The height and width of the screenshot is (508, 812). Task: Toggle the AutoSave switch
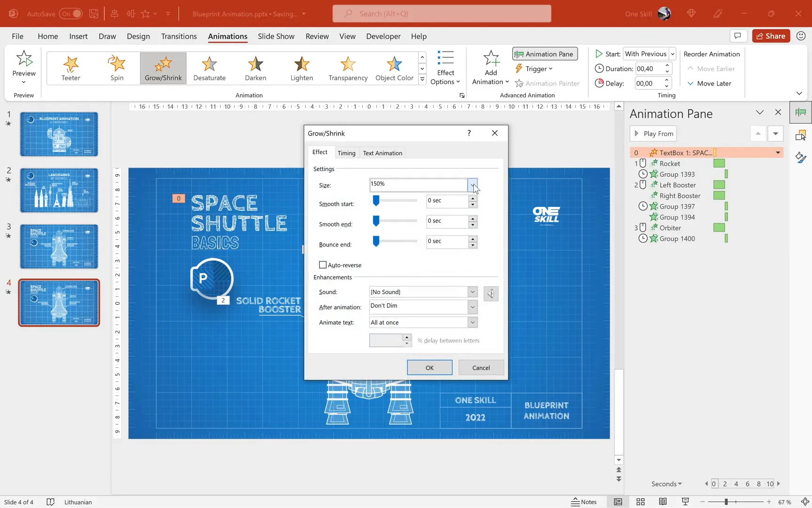coord(70,14)
